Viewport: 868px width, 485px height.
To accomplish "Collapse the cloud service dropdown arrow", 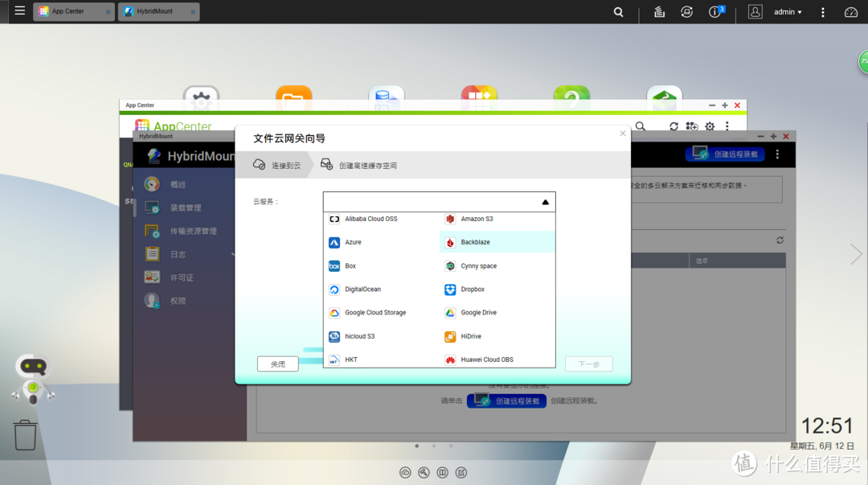I will 545,203.
